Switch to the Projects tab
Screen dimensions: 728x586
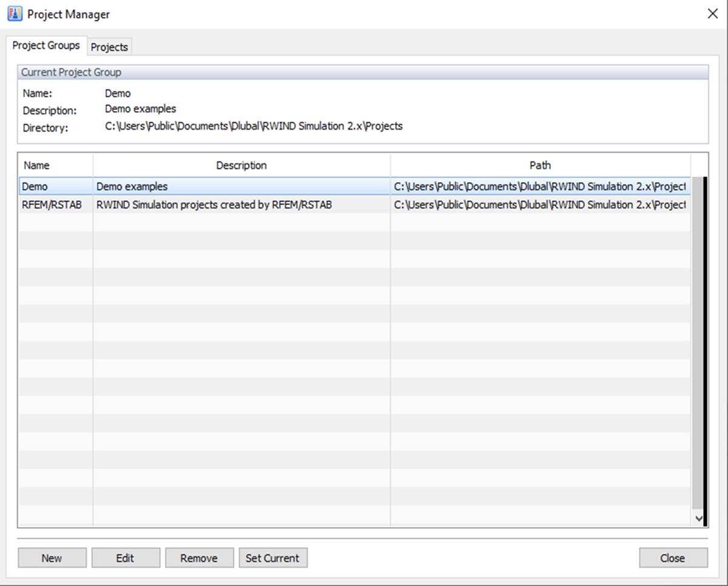coord(109,47)
